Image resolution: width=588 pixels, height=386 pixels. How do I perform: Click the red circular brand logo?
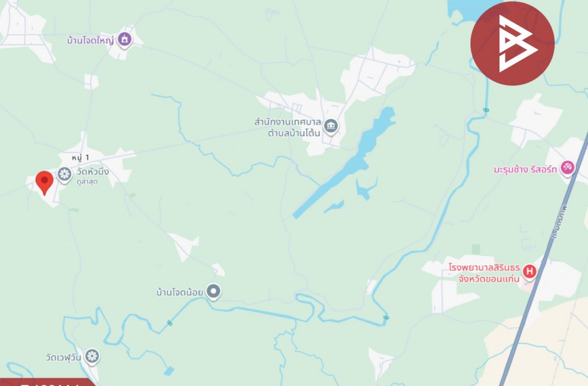(x=512, y=44)
